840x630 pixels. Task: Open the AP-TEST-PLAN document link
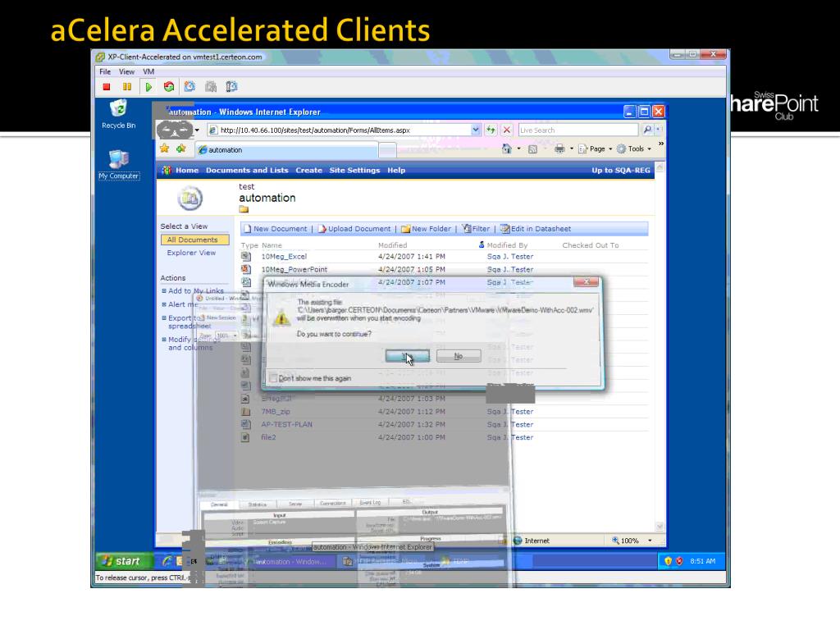click(x=286, y=424)
